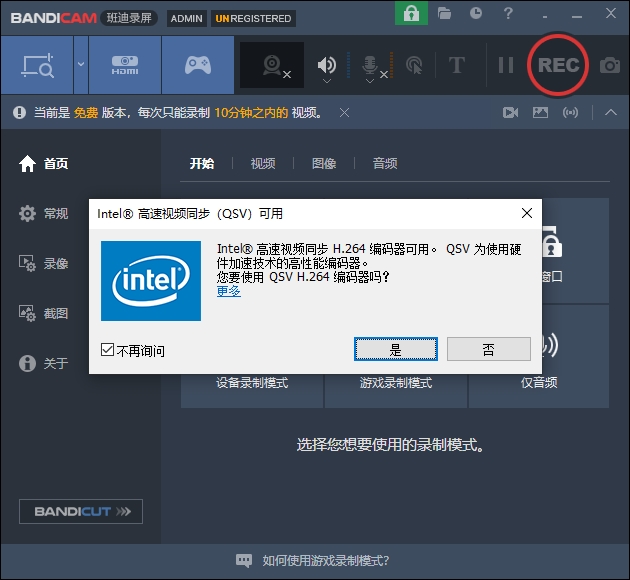
Task: Expand the speaker sound options chevron
Action: coord(326,82)
